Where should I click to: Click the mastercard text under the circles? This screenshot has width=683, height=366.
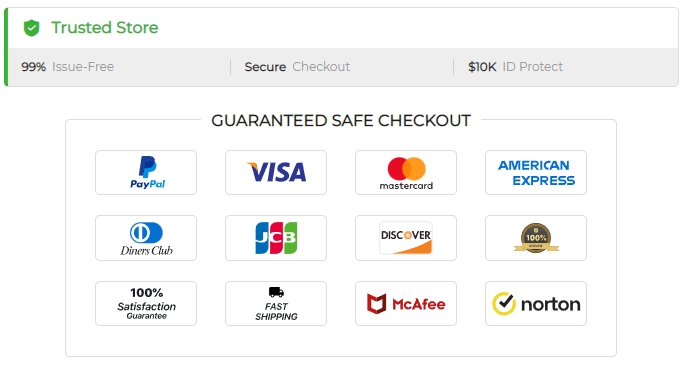[x=406, y=186]
